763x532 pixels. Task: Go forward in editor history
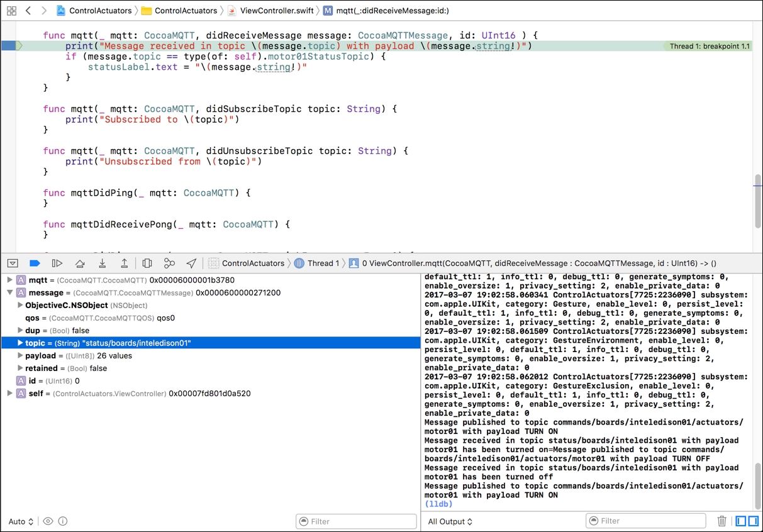43,11
